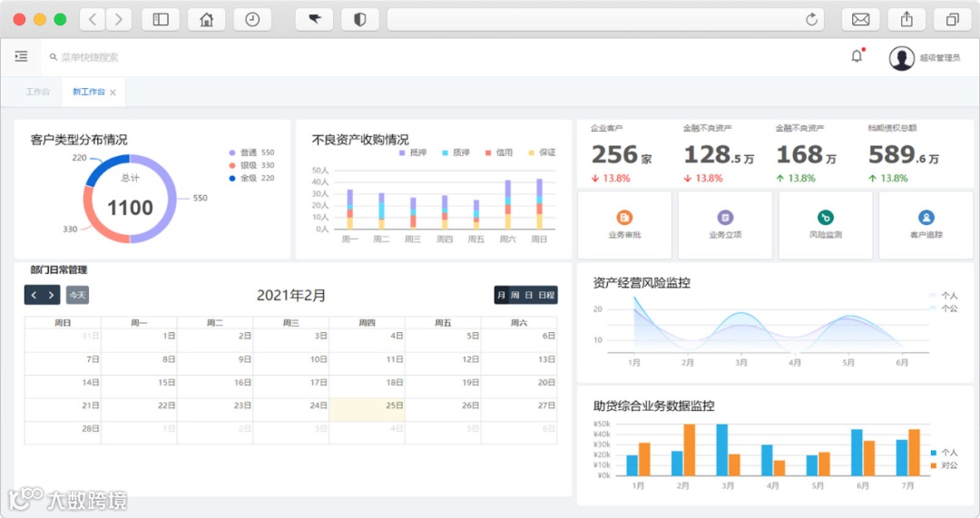This screenshot has width=980, height=518.
Task: Collapse the sidebar menu icon
Action: click(21, 57)
